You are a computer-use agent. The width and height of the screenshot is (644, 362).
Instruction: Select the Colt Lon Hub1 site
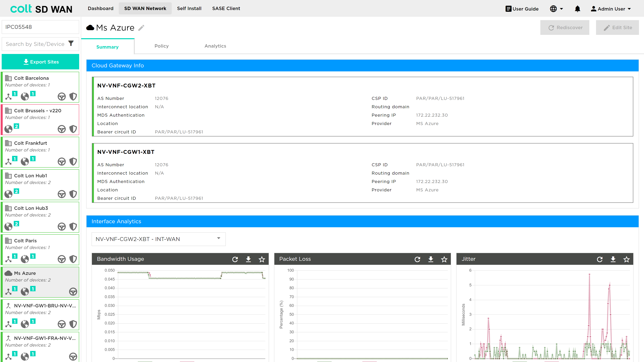pos(40,185)
